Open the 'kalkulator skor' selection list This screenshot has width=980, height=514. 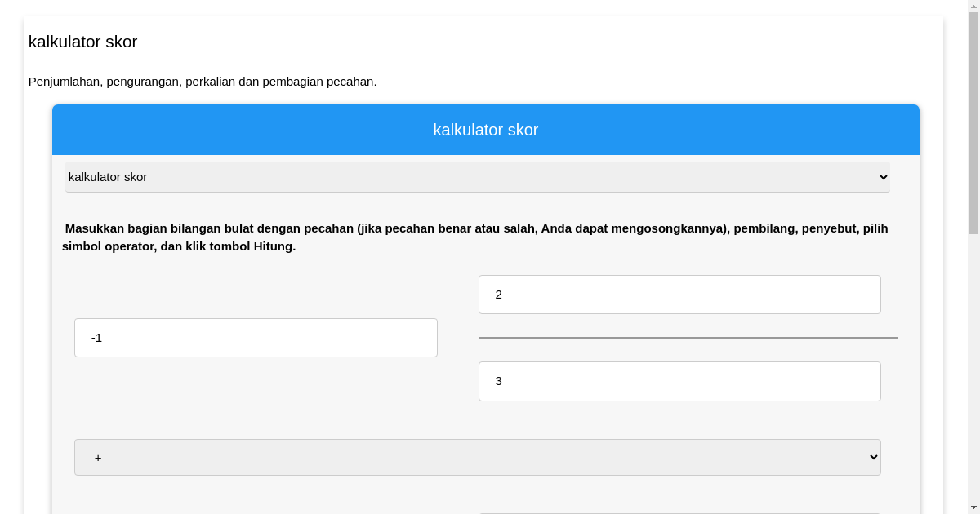click(477, 177)
